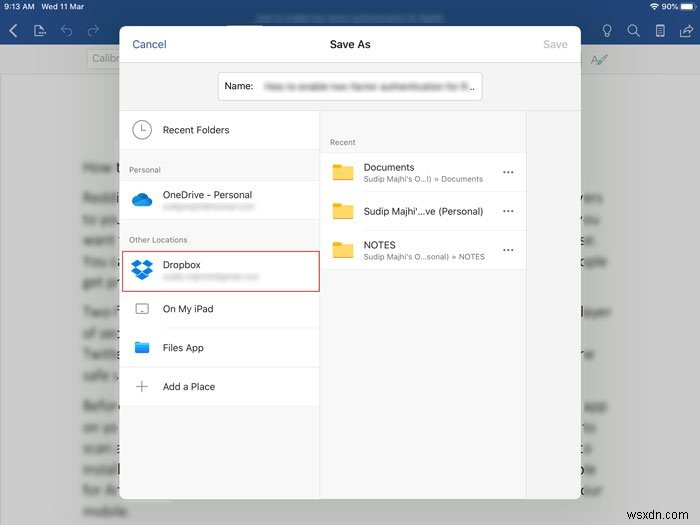
Task: Open the mobile view icon
Action: (660, 31)
